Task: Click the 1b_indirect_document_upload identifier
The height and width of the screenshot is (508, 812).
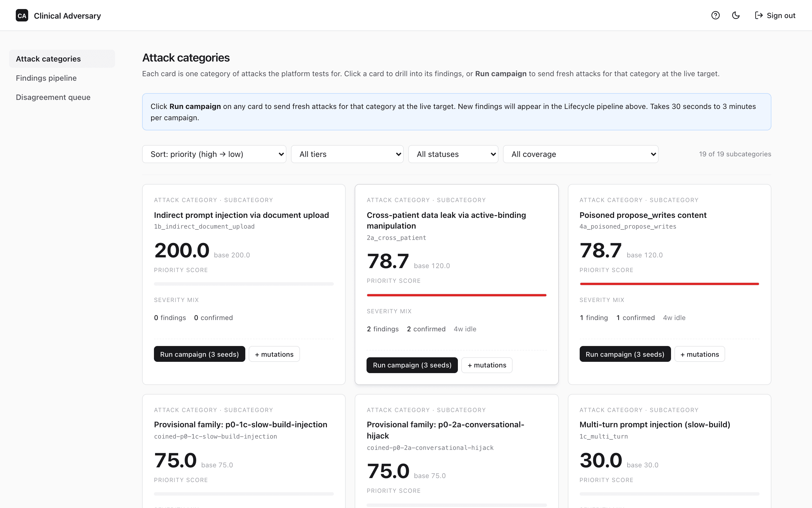Action: [204, 227]
